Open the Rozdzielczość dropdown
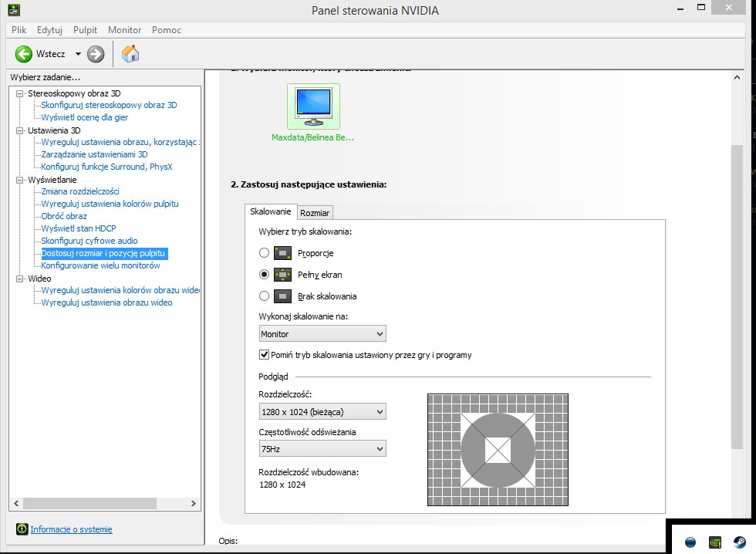Screen dimensions: 756x554 (x=322, y=412)
